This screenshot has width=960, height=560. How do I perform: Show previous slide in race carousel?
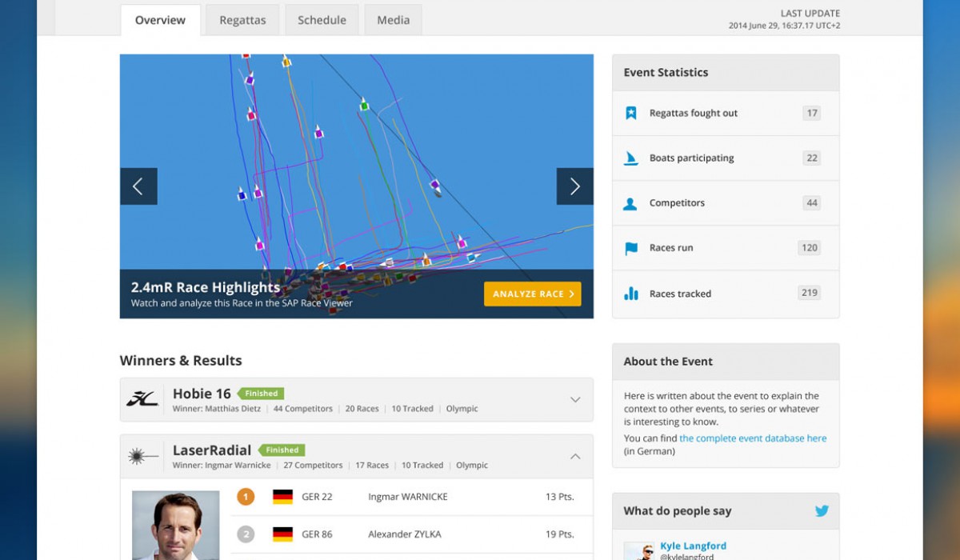coord(138,186)
